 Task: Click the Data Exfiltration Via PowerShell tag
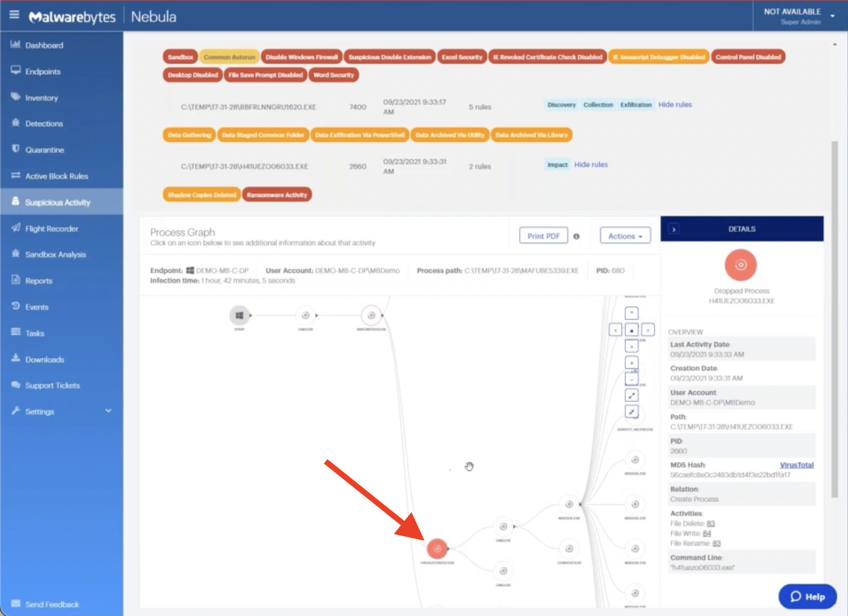pos(360,135)
